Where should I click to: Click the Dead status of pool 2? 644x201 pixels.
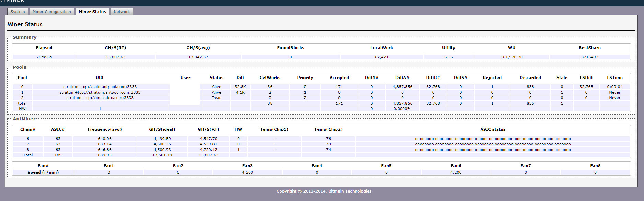click(x=216, y=98)
